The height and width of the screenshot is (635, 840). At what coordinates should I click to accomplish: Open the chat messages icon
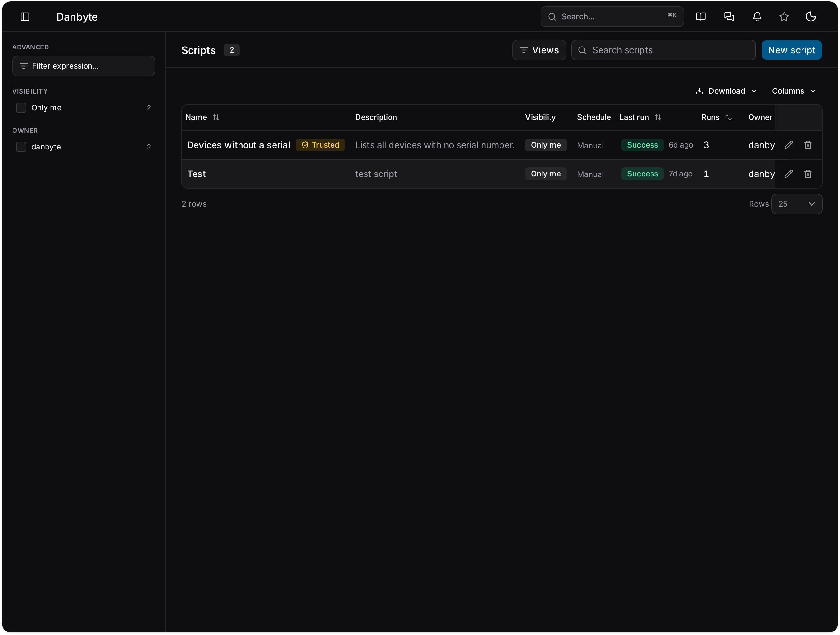coord(729,17)
